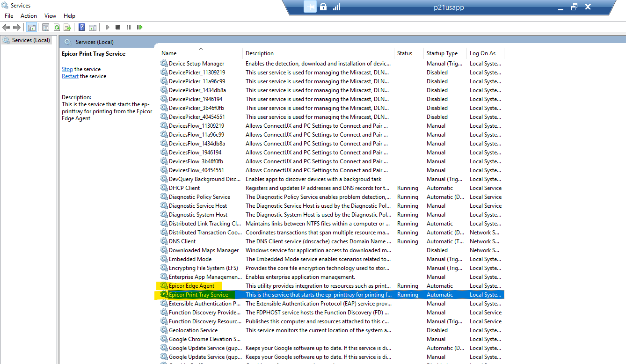This screenshot has width=626, height=364.
Task: Click the Stop the service link
Action: click(x=67, y=69)
